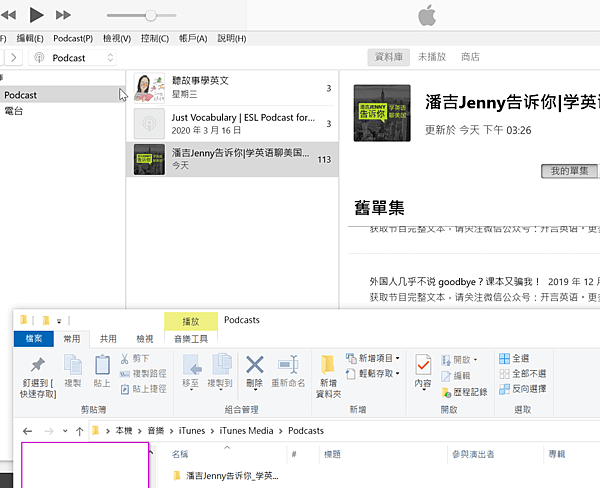Click the 外国人几乎不说 goodbye episode title
The width and height of the screenshot is (600, 488).
(x=455, y=282)
